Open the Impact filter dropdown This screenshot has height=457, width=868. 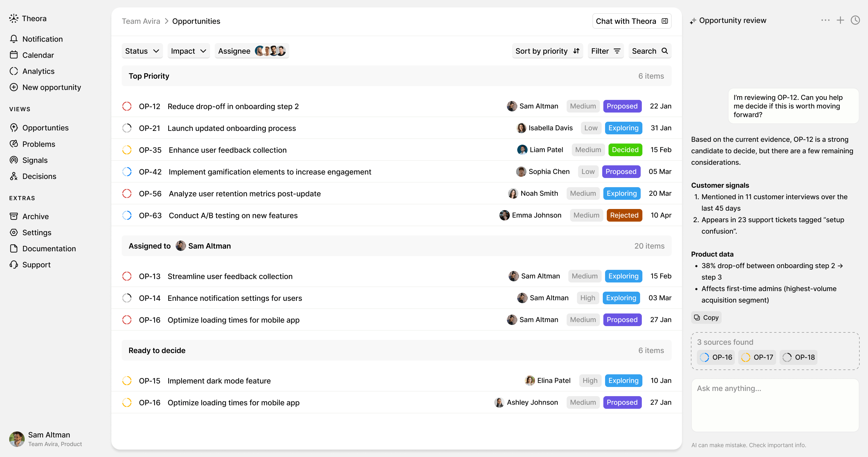click(x=188, y=51)
